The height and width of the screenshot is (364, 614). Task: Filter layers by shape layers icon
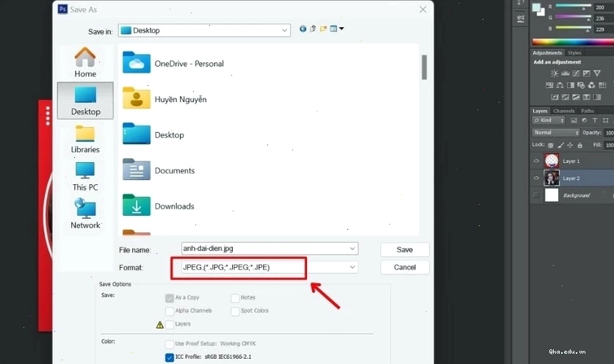(606, 120)
